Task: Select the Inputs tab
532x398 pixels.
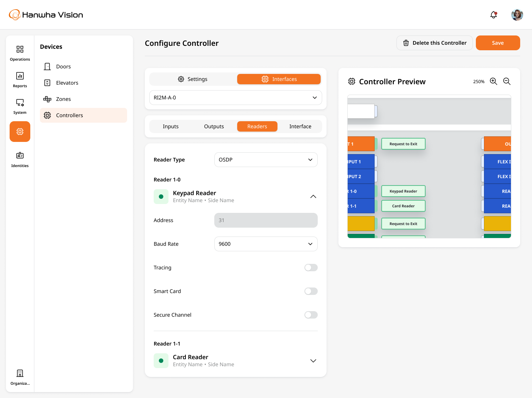Action: click(x=171, y=126)
